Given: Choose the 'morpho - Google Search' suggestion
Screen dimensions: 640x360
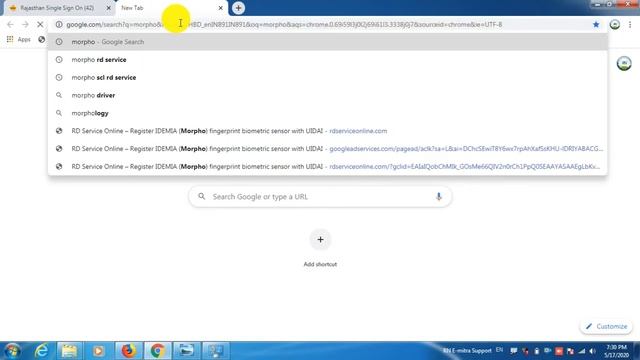Looking at the screenshot, I should coord(327,42).
